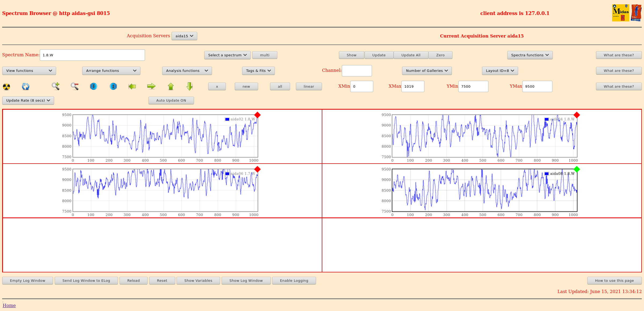The height and width of the screenshot is (311, 644).
Task: Click Show Log Window button
Action: tap(246, 281)
